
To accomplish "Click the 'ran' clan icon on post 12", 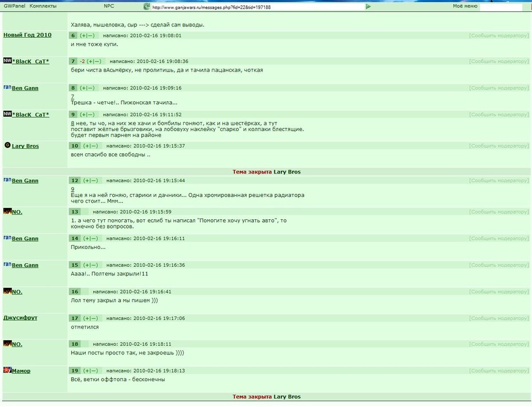I will (7, 180).
